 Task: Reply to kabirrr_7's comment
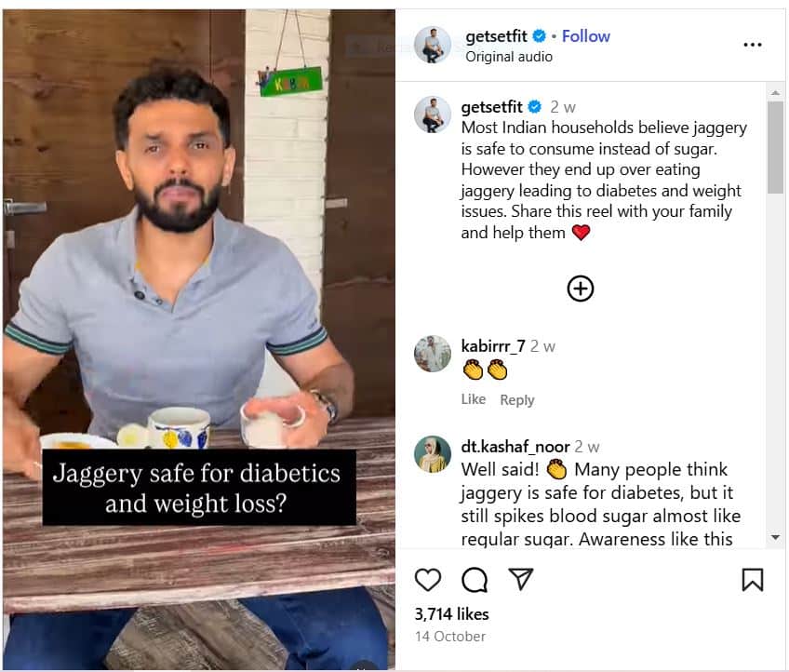point(516,399)
